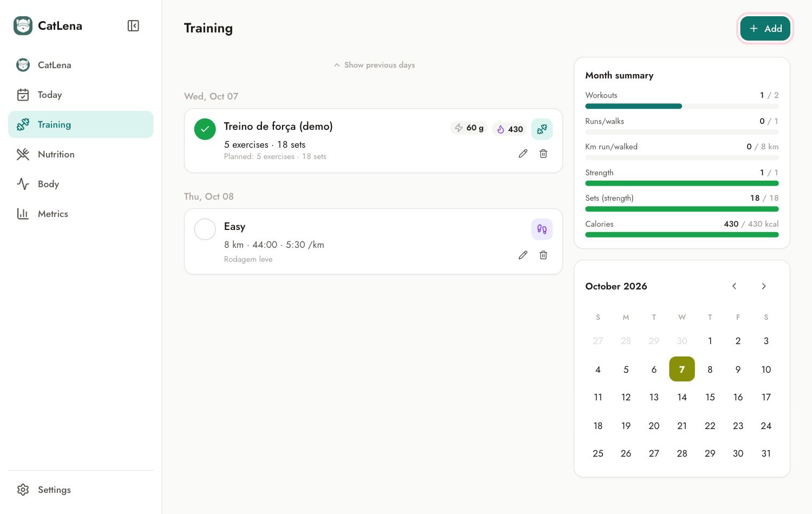
Task: Mark Treino de força as not completed
Action: 205,129
